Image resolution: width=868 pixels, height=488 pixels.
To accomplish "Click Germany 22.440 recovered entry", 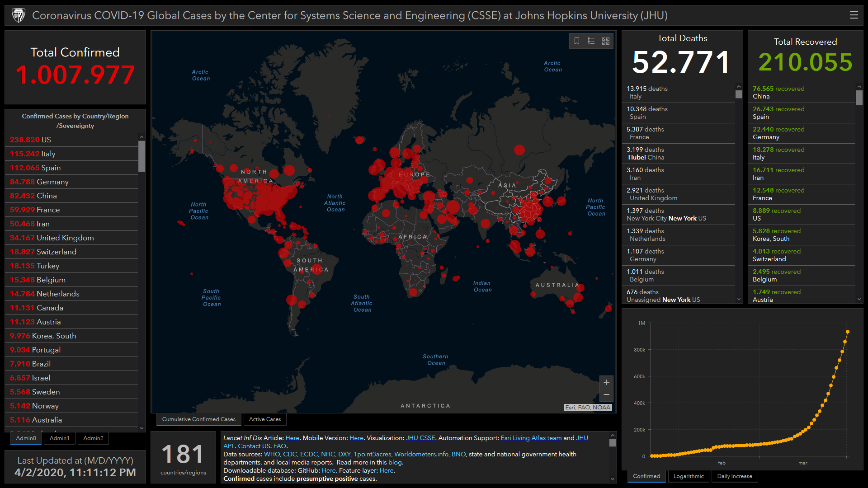I will pyautogui.click(x=802, y=133).
